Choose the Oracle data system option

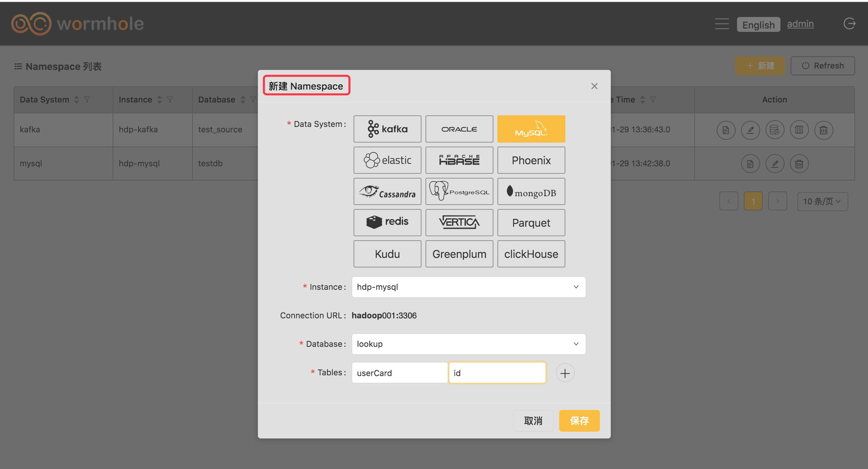[x=459, y=129]
